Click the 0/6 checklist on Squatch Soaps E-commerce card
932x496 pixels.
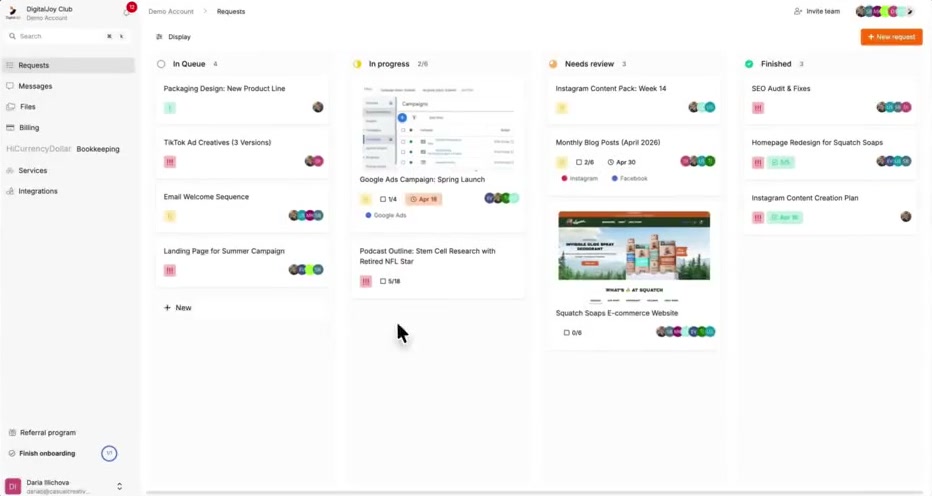point(572,333)
